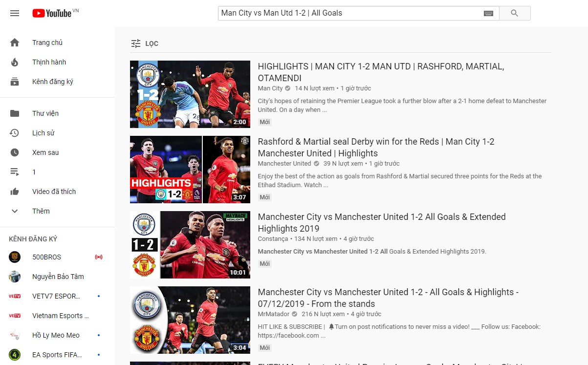This screenshot has height=365, width=588.
Task: Visit the Man City channel link
Action: (270, 88)
